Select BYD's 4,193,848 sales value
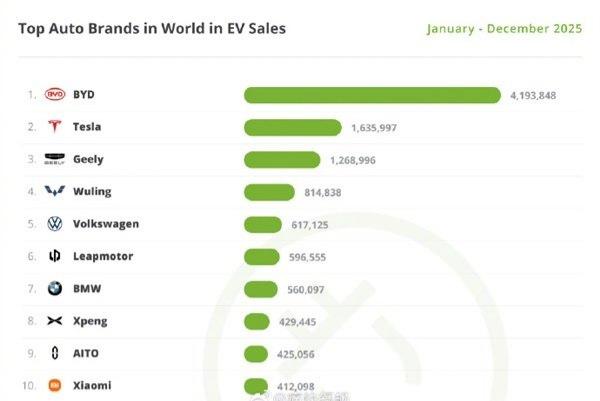The height and width of the screenshot is (401, 600). [x=532, y=96]
